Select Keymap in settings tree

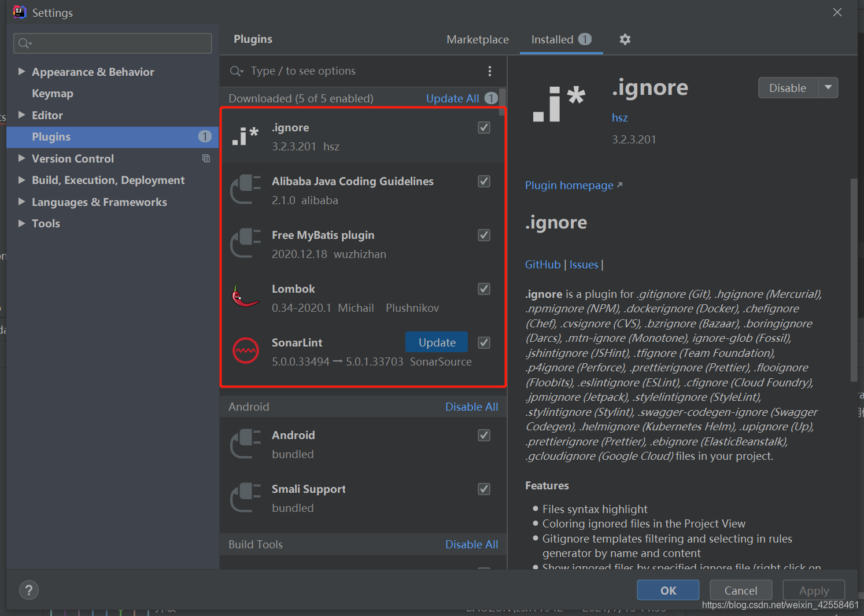(53, 93)
